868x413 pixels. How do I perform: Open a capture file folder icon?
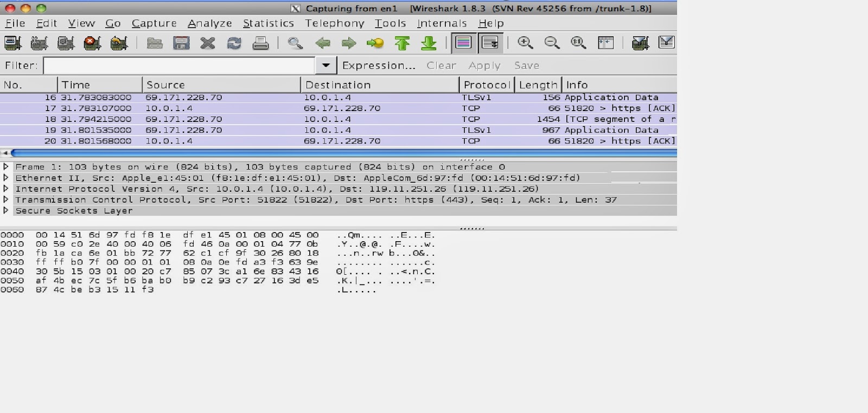tap(155, 43)
